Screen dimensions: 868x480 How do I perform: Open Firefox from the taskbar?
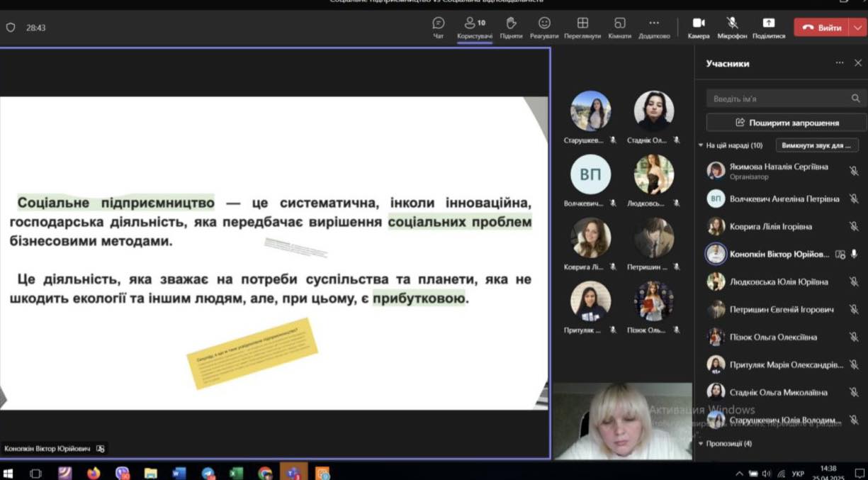click(x=94, y=472)
